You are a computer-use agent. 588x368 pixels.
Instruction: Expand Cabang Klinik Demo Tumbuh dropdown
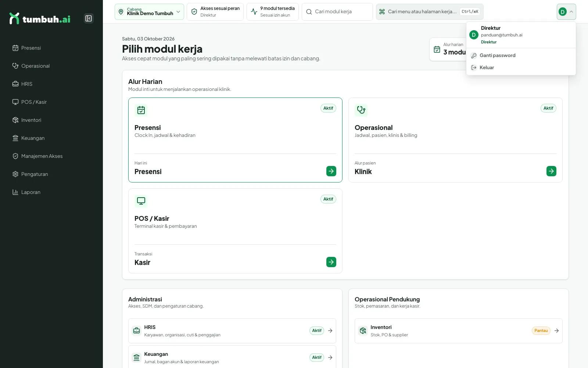(x=149, y=12)
